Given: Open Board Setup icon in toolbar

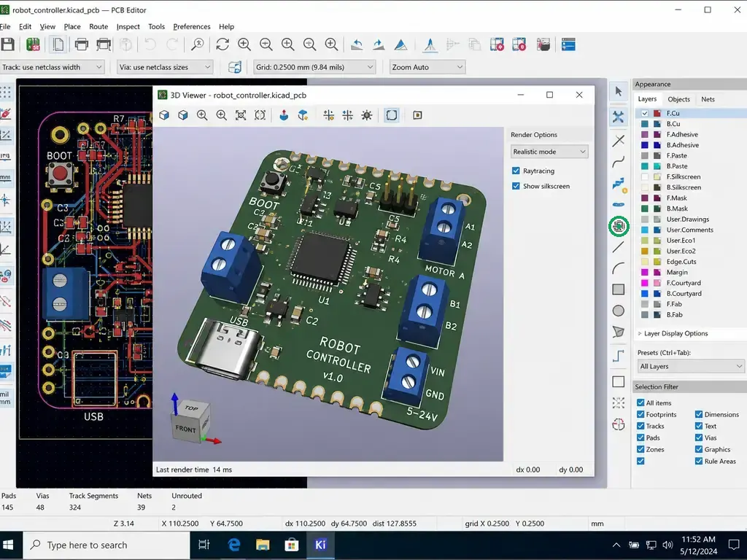Looking at the screenshot, I should [x=33, y=44].
